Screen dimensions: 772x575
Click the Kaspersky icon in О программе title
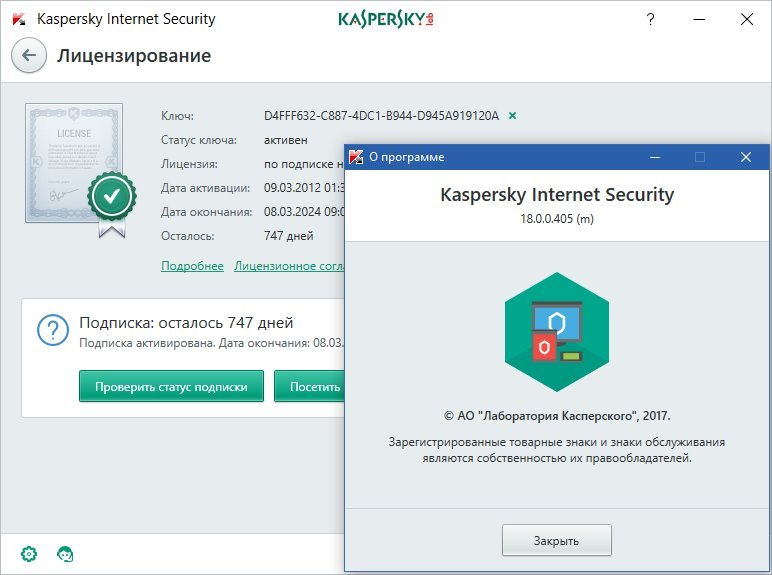click(x=356, y=157)
